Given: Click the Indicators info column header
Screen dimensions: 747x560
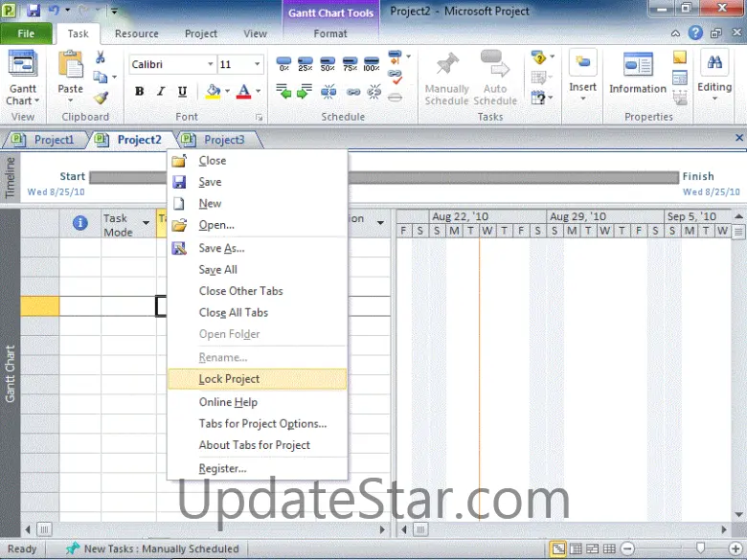Looking at the screenshot, I should click(x=80, y=223).
